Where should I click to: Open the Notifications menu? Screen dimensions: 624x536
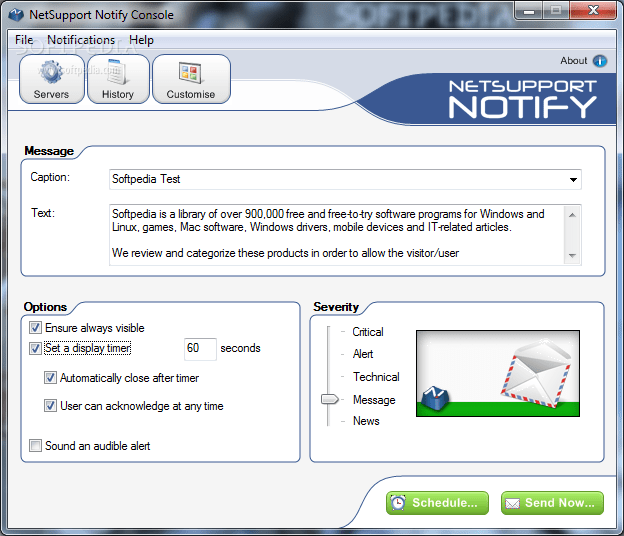coord(81,40)
